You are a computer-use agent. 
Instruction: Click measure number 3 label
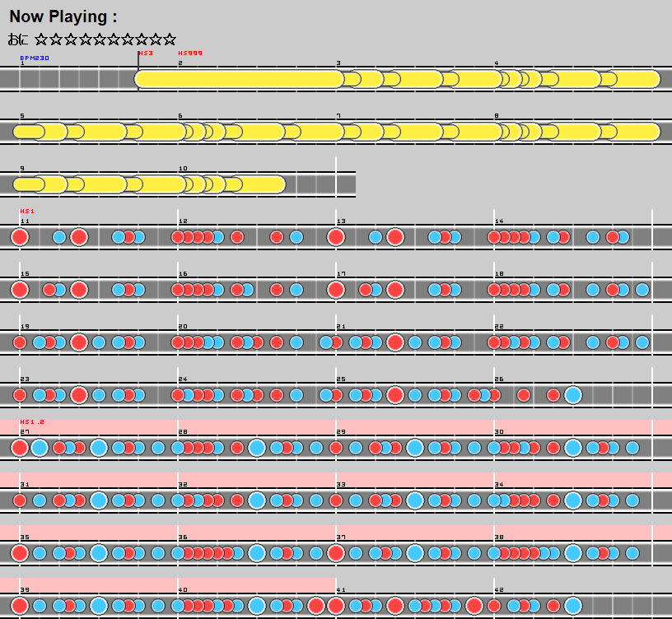pyautogui.click(x=338, y=63)
